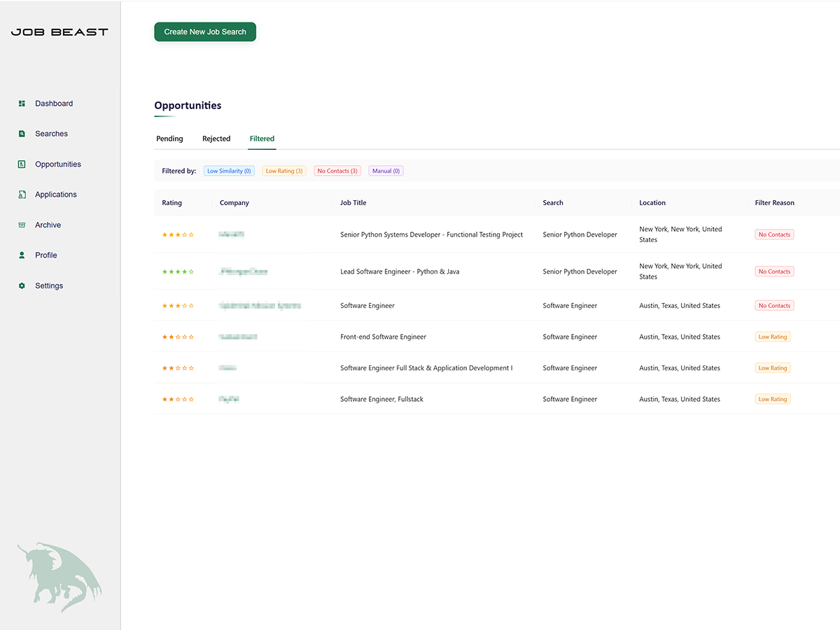840x630 pixels.
Task: Toggle the Manual filter chip
Action: 385,170
